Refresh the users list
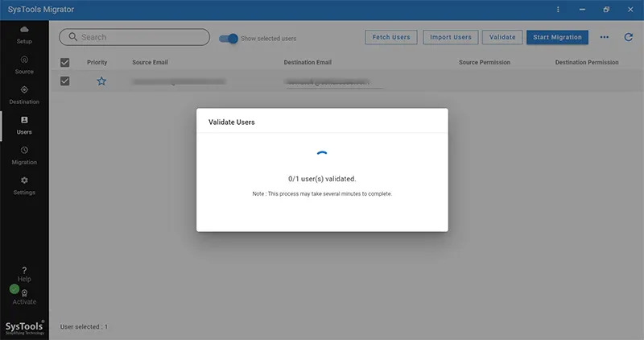Image resolution: width=644 pixels, height=340 pixels. coord(629,37)
